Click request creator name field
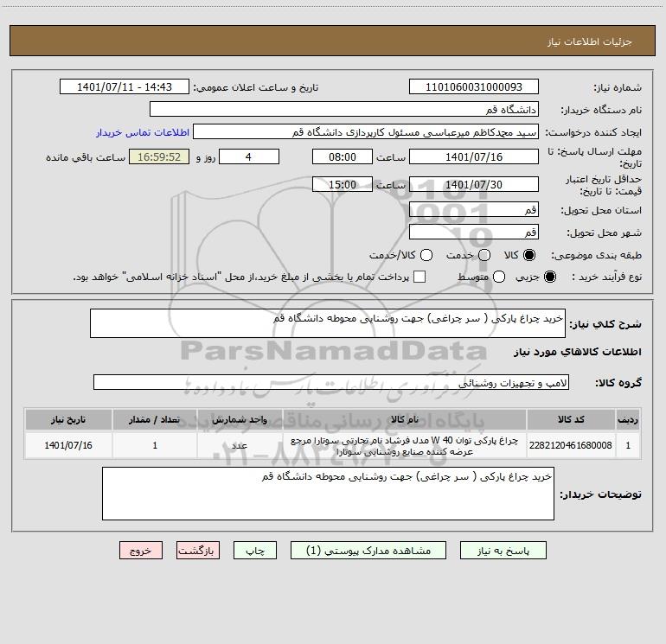The height and width of the screenshot is (644, 666). point(366,132)
